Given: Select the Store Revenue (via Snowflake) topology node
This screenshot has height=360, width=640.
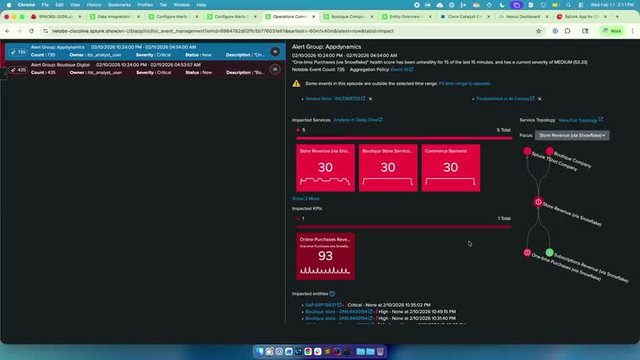Looking at the screenshot, I should tap(538, 202).
